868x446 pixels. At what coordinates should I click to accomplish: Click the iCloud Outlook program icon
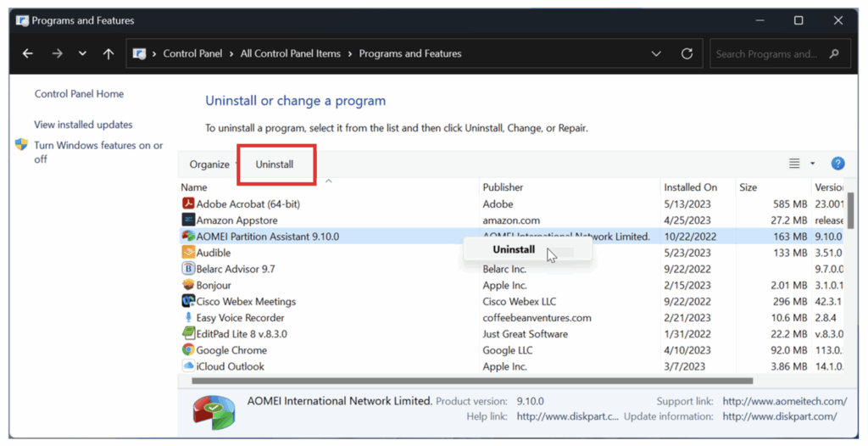[x=188, y=365]
